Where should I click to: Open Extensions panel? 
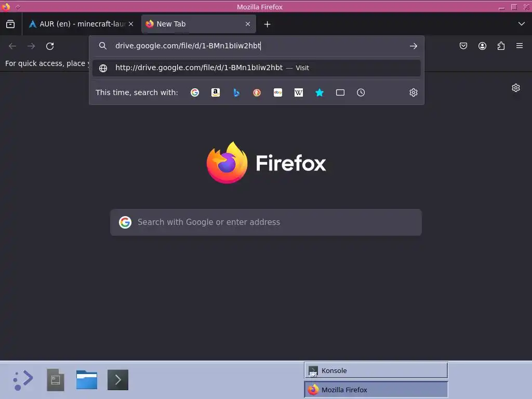click(x=501, y=46)
